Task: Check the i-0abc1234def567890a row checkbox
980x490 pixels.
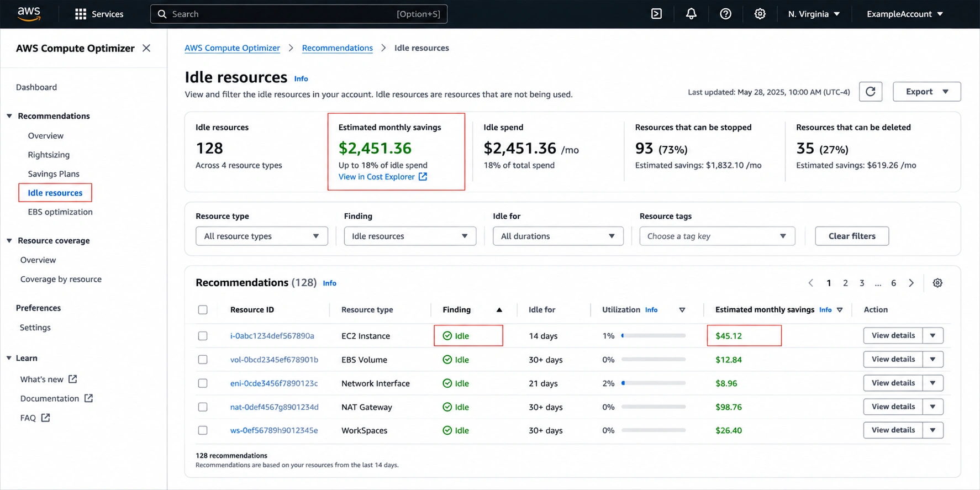Action: [203, 336]
